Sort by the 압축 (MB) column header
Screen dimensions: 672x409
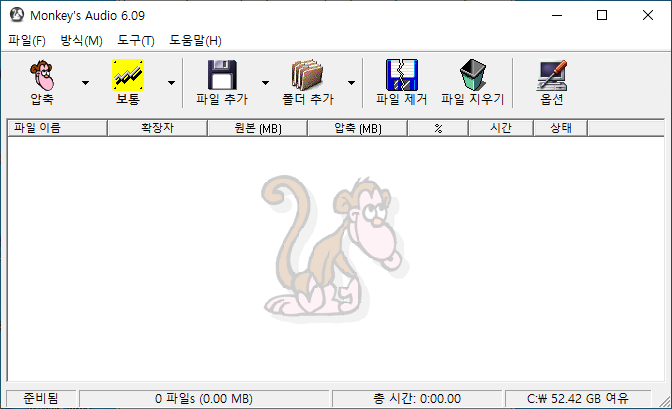click(357, 128)
